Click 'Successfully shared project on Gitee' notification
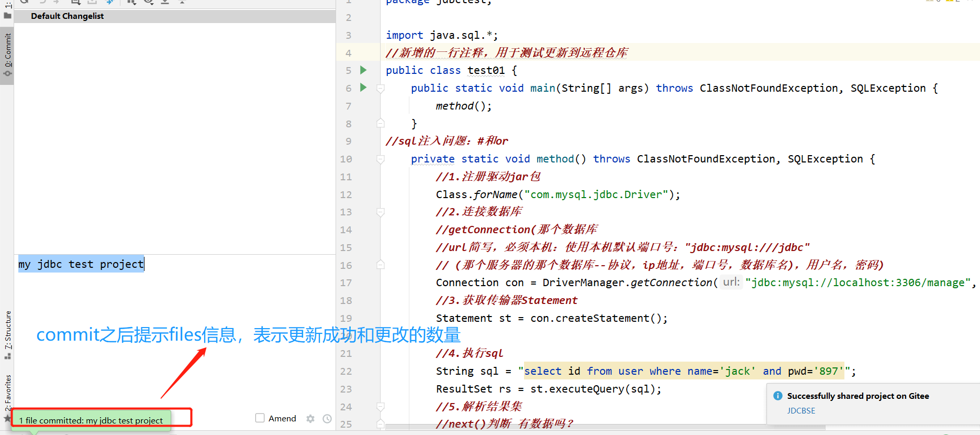This screenshot has height=435, width=980. pyautogui.click(x=858, y=396)
